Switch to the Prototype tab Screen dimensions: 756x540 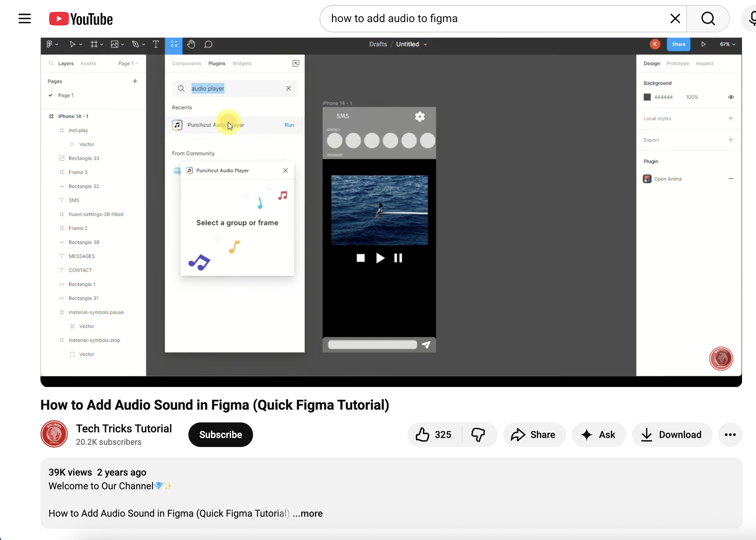pos(678,63)
